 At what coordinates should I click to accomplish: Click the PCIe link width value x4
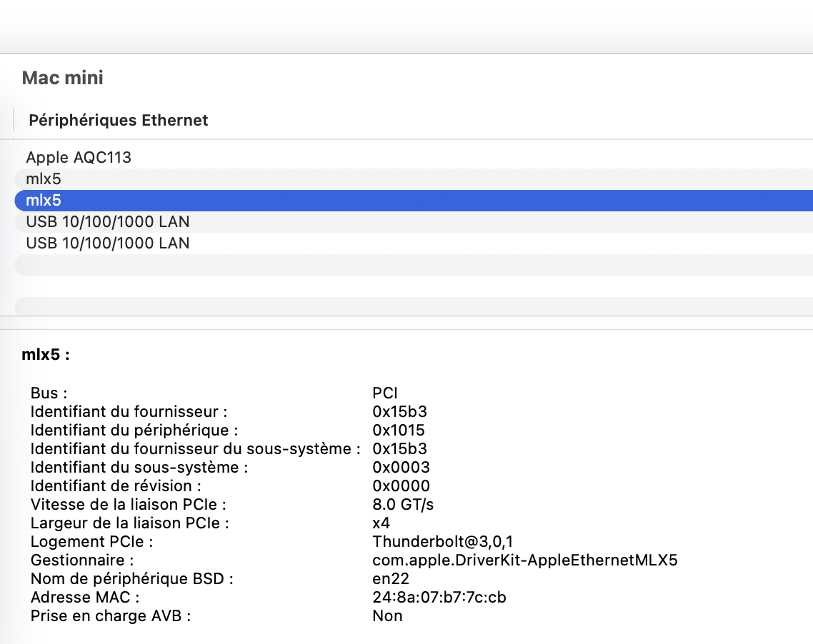tap(381, 523)
